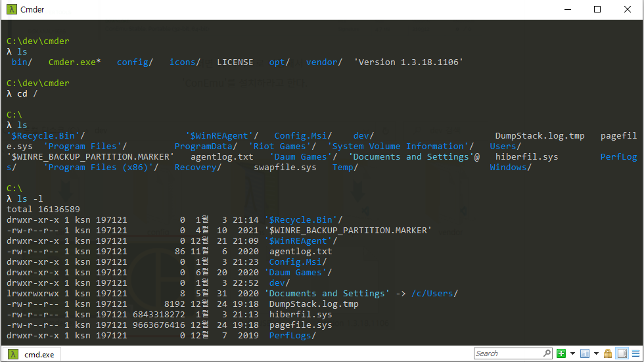Click the 'cd /' command text
Screen dimensions: 644x362
[x=27, y=93]
